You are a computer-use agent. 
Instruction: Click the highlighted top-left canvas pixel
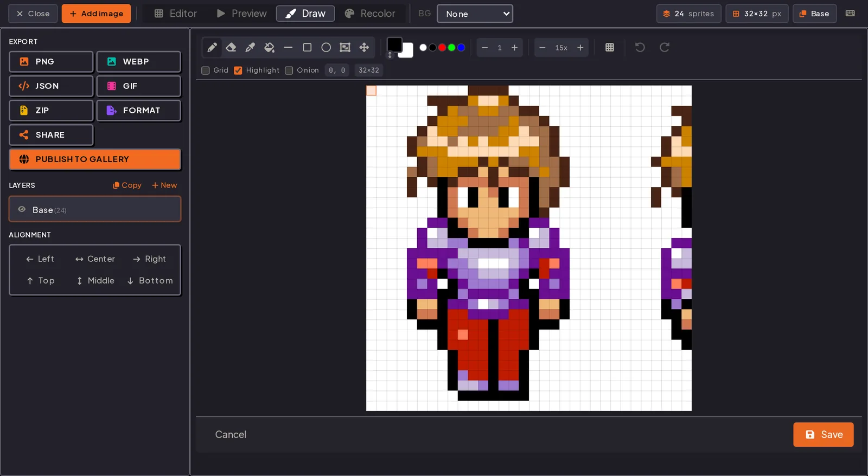tap(371, 91)
